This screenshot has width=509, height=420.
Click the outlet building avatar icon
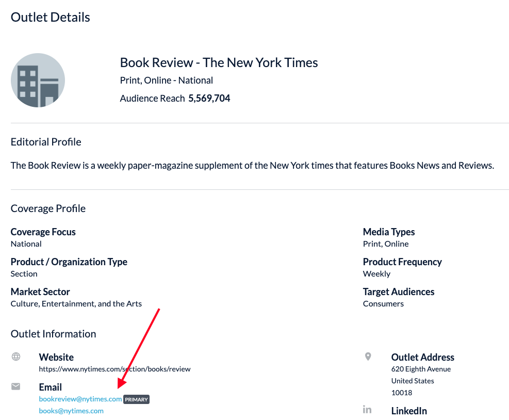pyautogui.click(x=38, y=80)
